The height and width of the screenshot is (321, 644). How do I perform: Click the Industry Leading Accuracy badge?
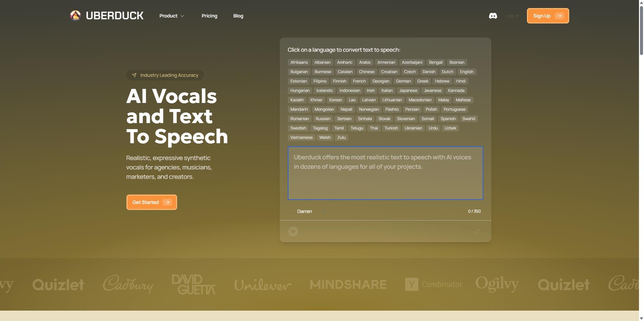pos(165,75)
